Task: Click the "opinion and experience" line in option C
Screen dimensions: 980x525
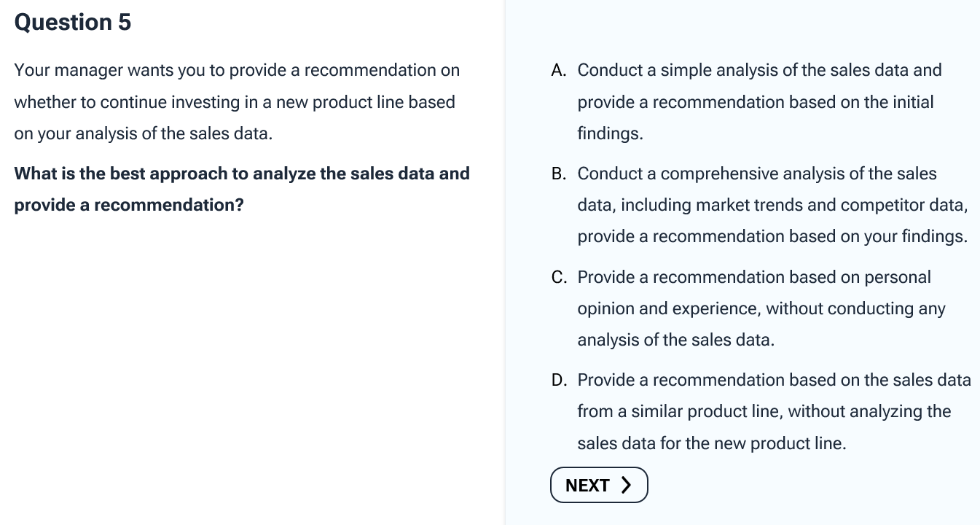Action: click(761, 308)
